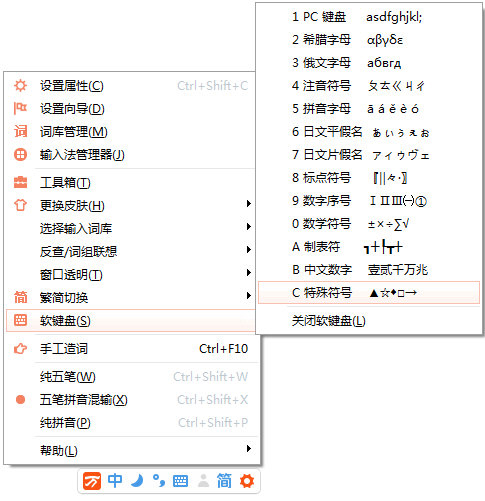The image size is (485, 501).
Task: Select B 中文数字 soft keyboard
Action: tap(369, 270)
